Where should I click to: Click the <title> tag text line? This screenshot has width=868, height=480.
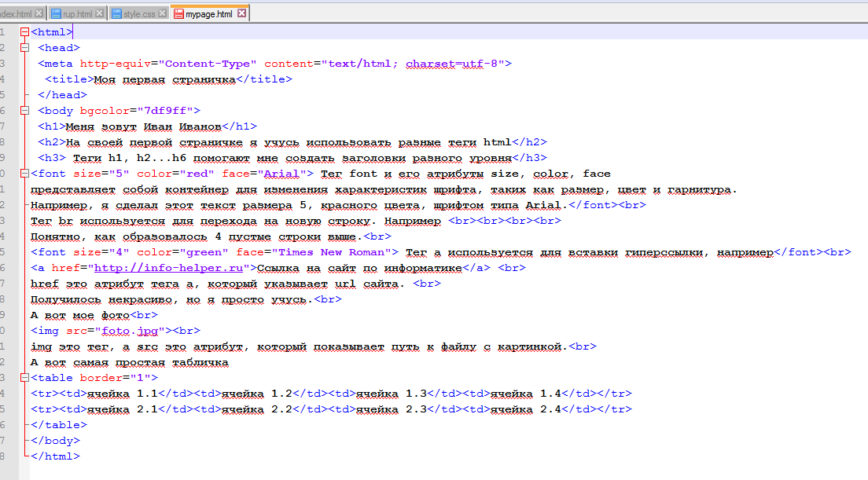168,79
